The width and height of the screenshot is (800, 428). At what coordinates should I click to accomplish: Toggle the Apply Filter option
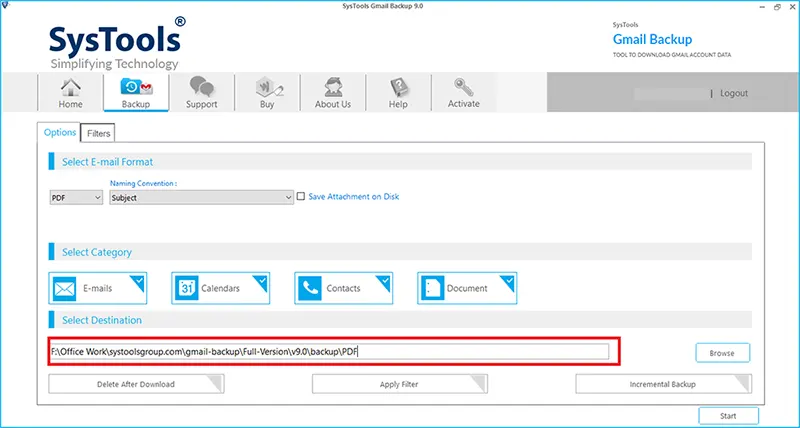click(x=399, y=384)
